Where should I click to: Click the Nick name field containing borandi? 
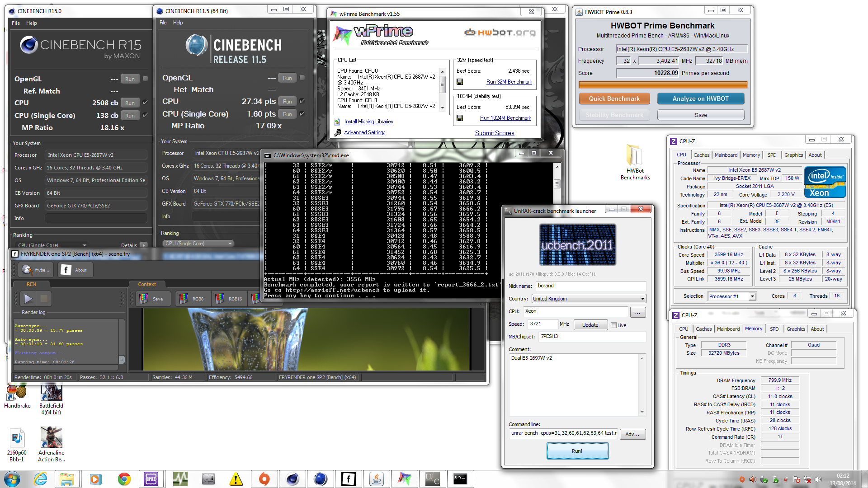click(x=591, y=286)
